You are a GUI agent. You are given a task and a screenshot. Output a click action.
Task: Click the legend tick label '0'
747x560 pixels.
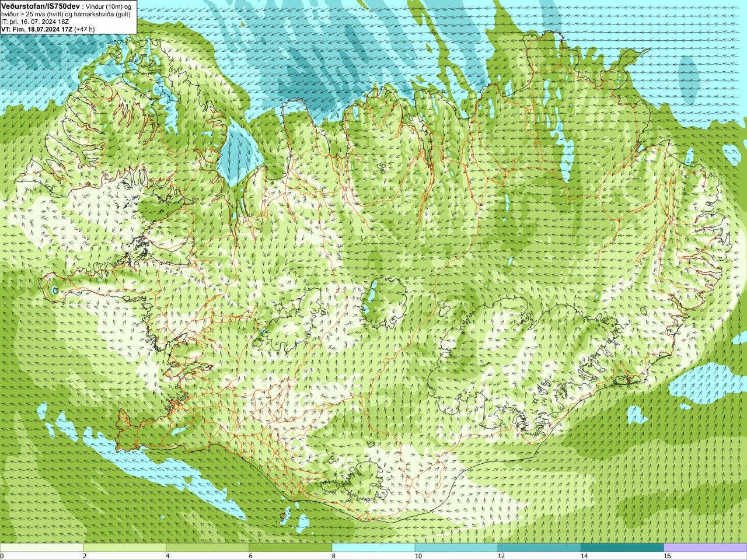(2, 556)
